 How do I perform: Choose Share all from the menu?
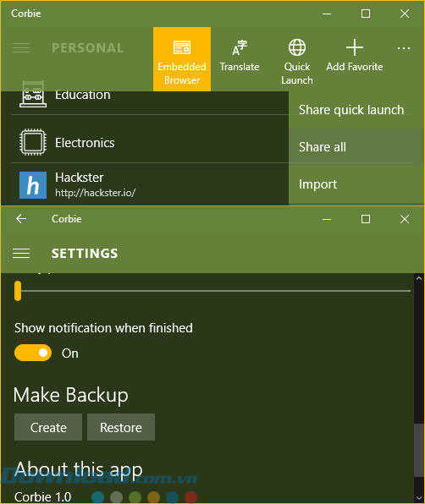click(356, 147)
